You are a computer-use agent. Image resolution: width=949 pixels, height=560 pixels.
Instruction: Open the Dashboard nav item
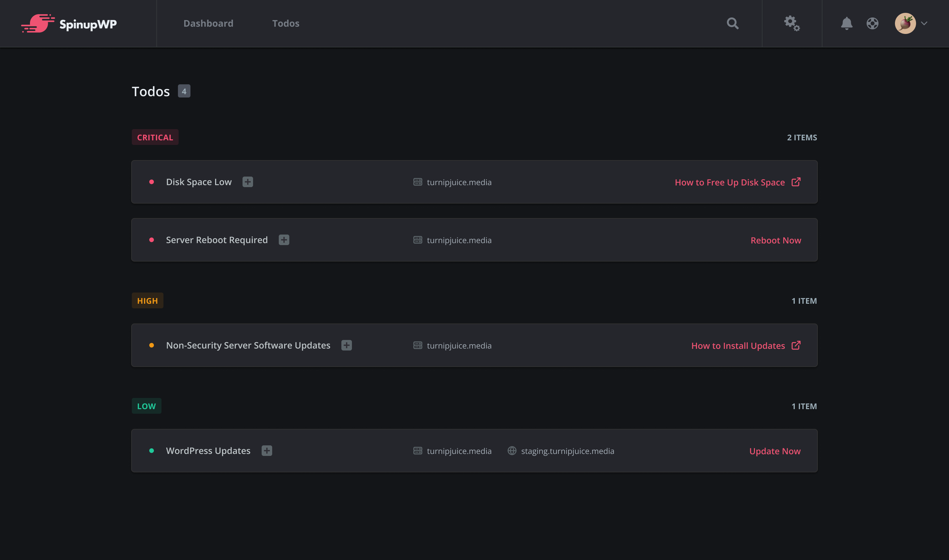coord(208,23)
